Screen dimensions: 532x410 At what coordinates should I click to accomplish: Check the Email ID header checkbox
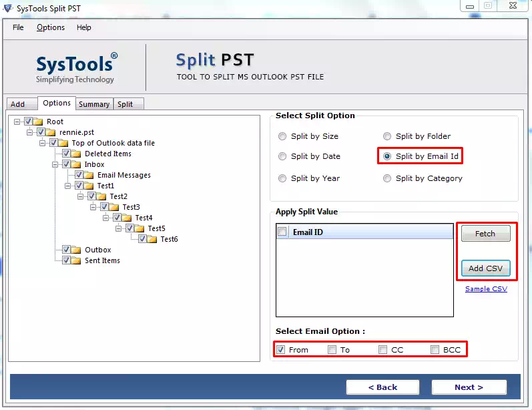282,232
